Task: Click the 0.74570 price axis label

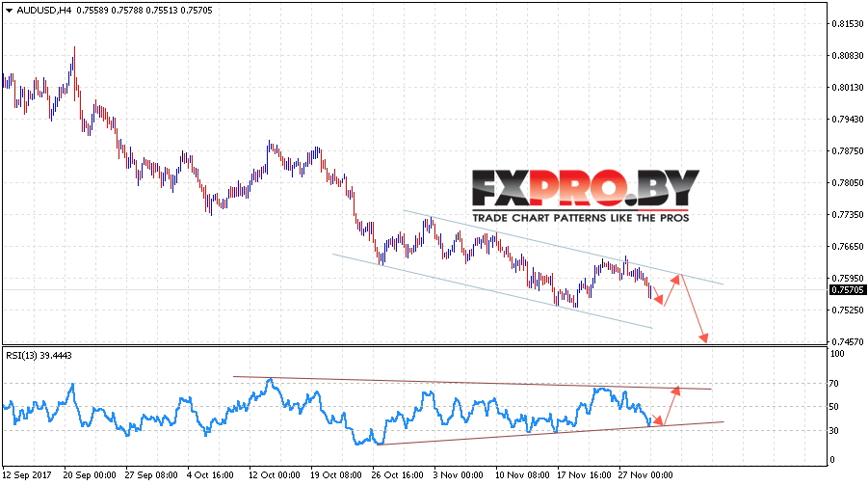Action: coord(848,342)
